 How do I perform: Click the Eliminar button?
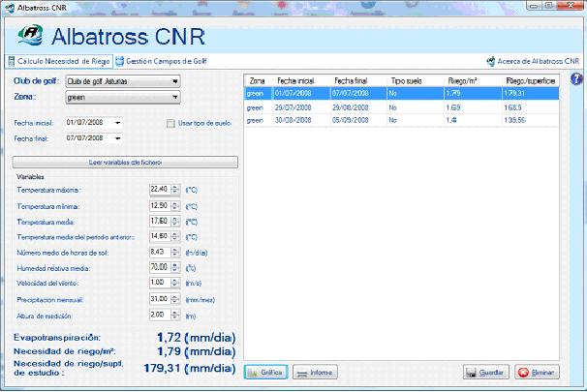(x=537, y=373)
